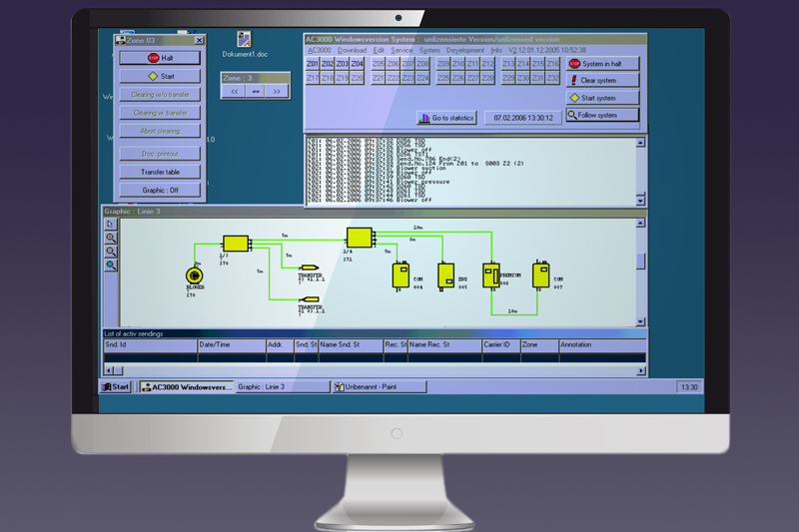Click the >> next zone button
Screen dimensions: 799x532
tap(277, 92)
